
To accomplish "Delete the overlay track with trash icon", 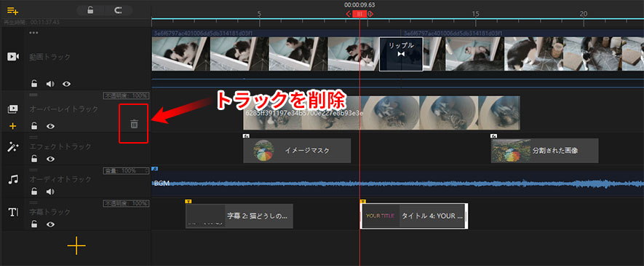I will (134, 124).
